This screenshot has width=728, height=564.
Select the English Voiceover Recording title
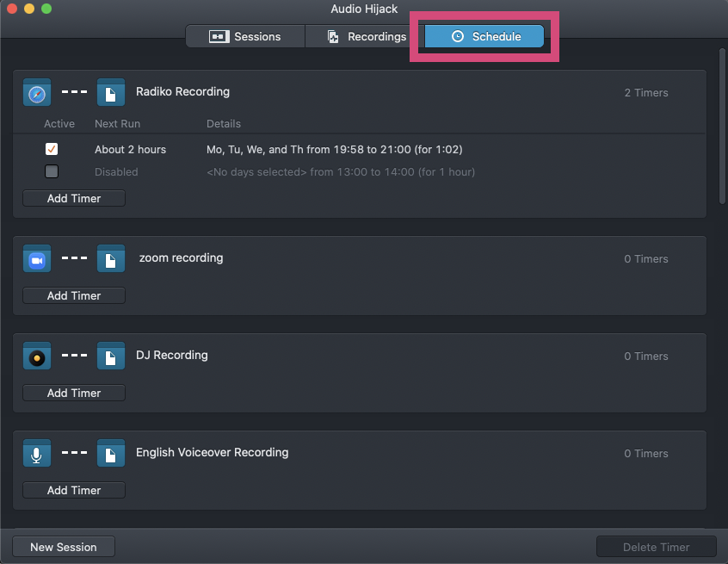213,453
